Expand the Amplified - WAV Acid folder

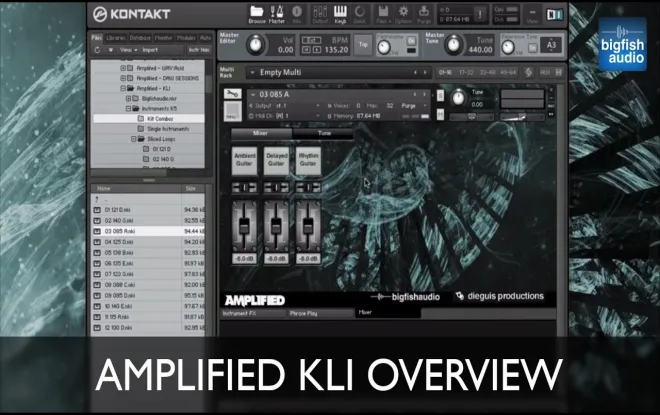pos(123,68)
